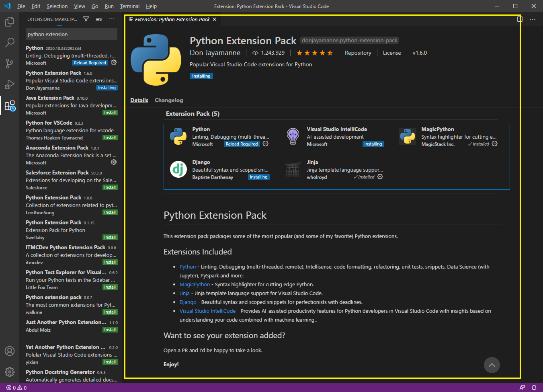Install Python for VSCode extension

pos(110,138)
